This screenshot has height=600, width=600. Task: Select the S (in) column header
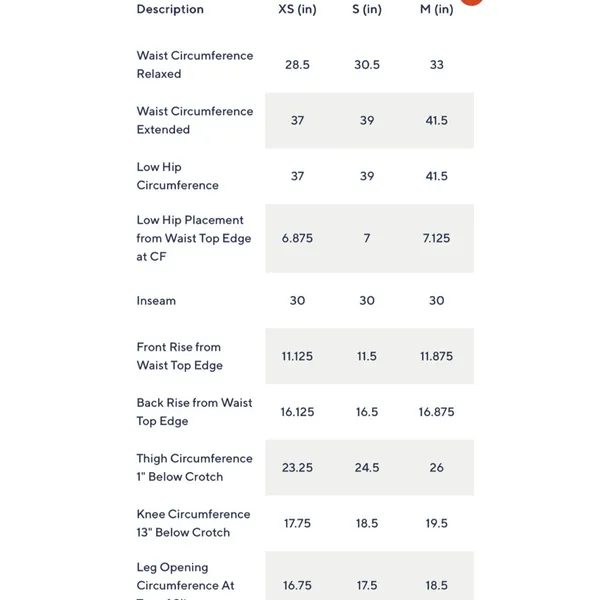pos(367,9)
